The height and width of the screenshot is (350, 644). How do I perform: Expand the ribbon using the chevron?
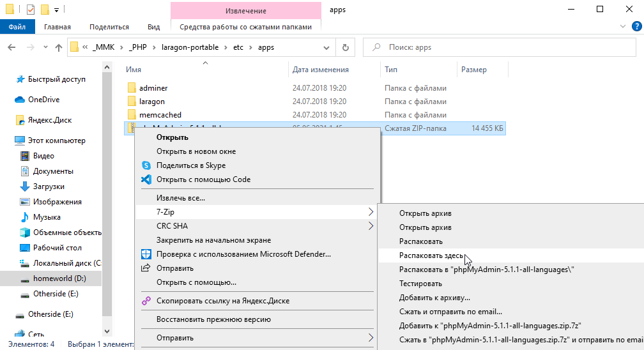(624, 27)
